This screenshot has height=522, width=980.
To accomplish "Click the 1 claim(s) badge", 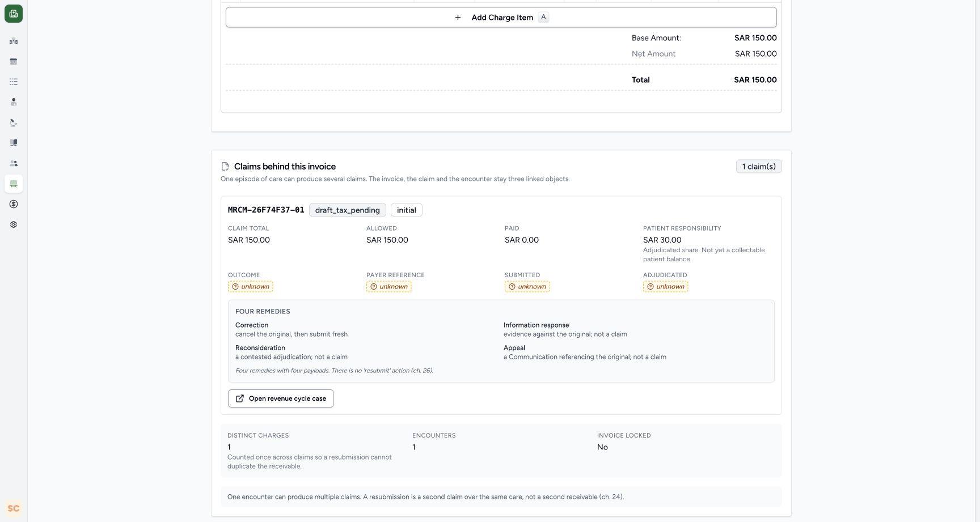I will point(759,167).
